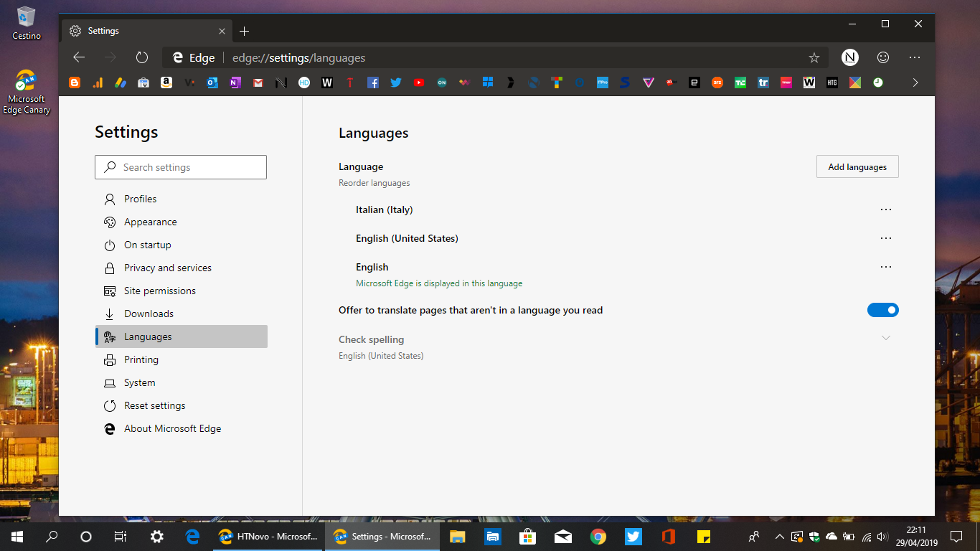The width and height of the screenshot is (980, 551).
Task: Send feedback with the smiley icon
Action: click(883, 57)
